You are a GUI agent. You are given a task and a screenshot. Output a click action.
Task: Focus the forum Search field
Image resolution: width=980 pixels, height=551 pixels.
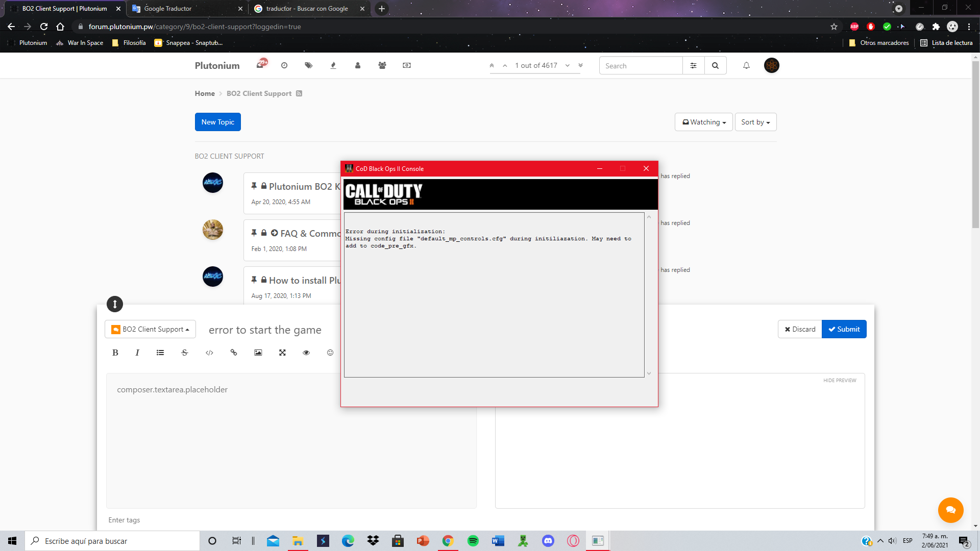(641, 66)
